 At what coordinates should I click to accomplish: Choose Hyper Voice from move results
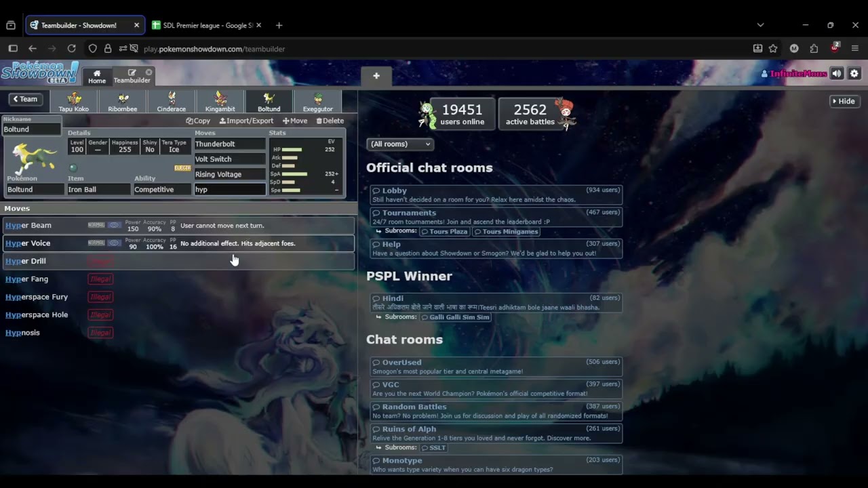(x=178, y=243)
